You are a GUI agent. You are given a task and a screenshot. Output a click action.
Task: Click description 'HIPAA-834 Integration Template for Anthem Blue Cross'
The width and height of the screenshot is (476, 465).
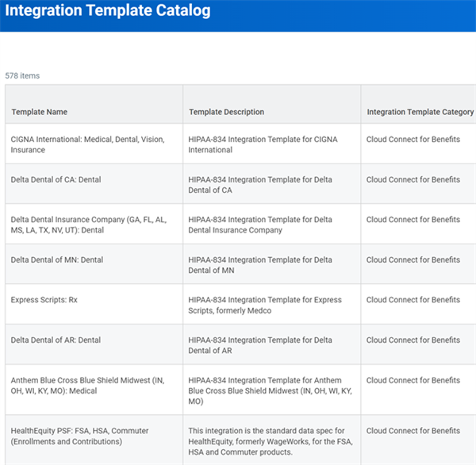pyautogui.click(x=271, y=390)
